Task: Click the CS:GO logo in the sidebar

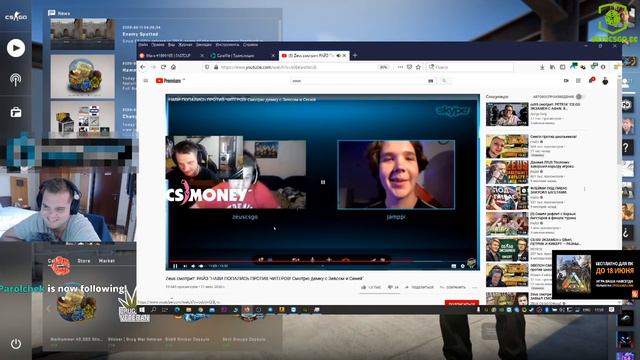Action: 16,17
